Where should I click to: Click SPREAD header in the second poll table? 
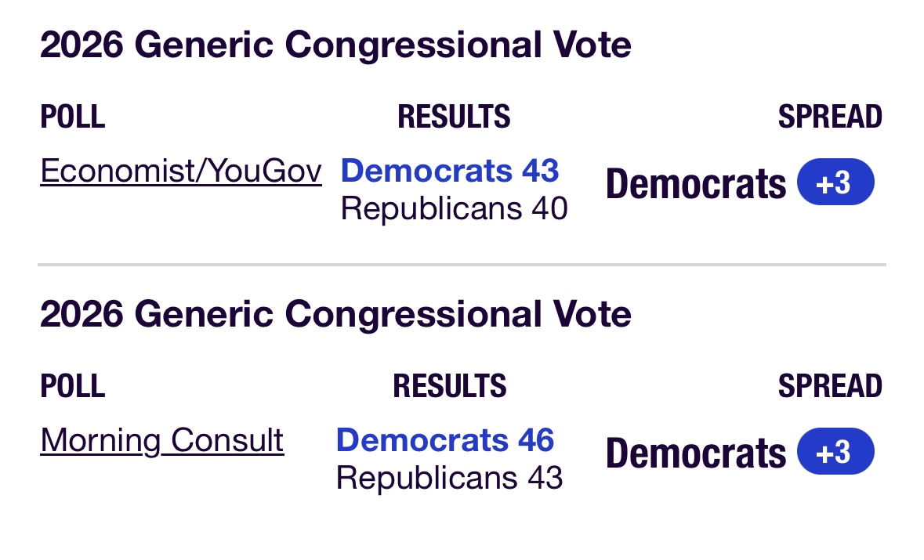830,386
